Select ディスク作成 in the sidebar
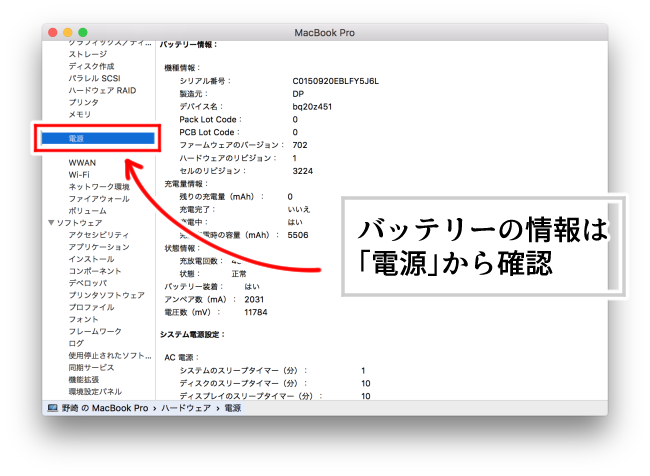This screenshot has height=476, width=650. click(x=91, y=66)
